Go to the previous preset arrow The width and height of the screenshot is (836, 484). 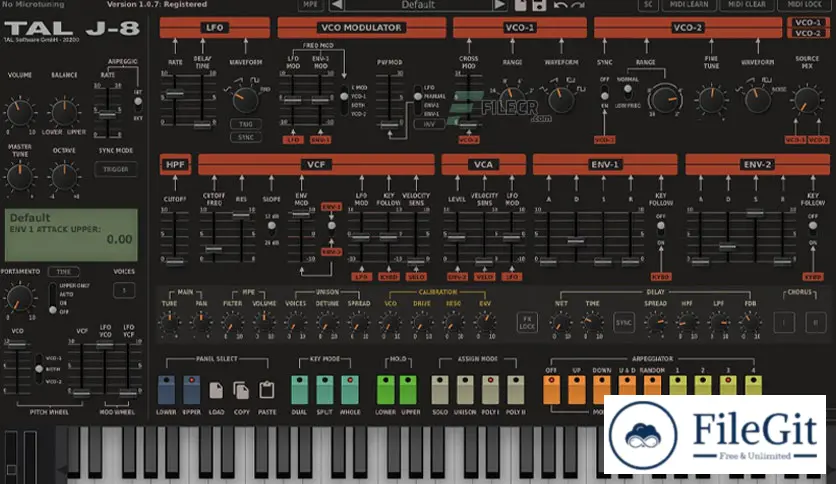click(337, 5)
